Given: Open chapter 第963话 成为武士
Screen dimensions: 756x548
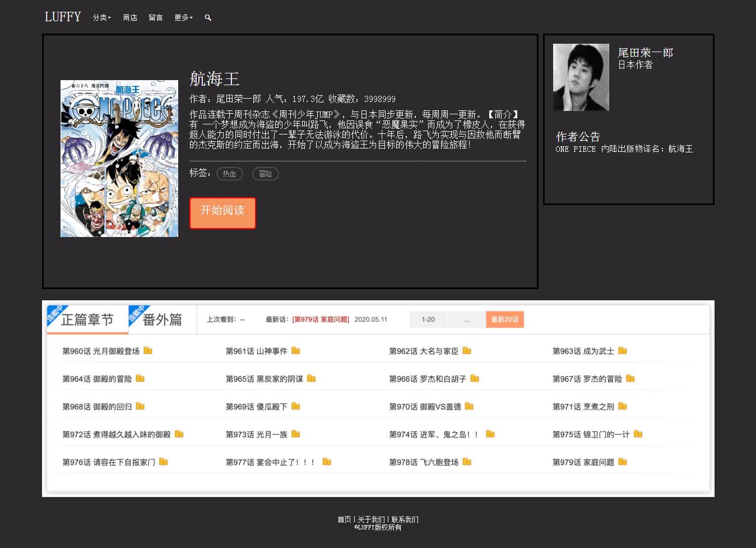Looking at the screenshot, I should [x=583, y=351].
